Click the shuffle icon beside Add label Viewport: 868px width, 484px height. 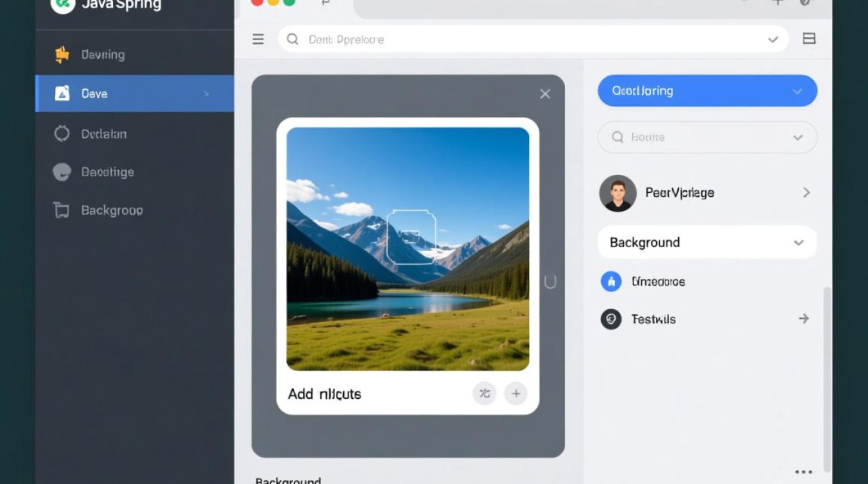(484, 393)
